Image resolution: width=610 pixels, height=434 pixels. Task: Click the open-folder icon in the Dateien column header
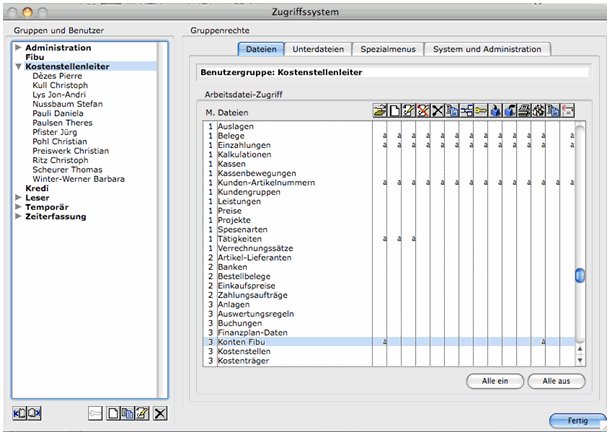[379, 111]
